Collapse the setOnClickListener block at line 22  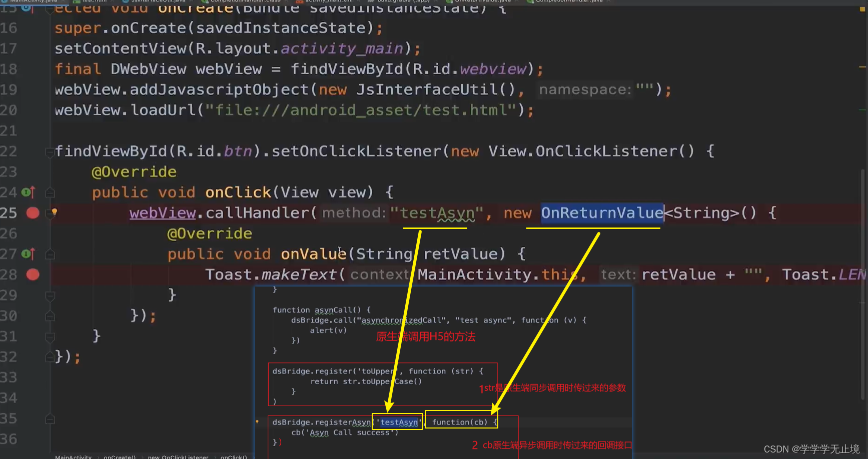pyautogui.click(x=50, y=151)
